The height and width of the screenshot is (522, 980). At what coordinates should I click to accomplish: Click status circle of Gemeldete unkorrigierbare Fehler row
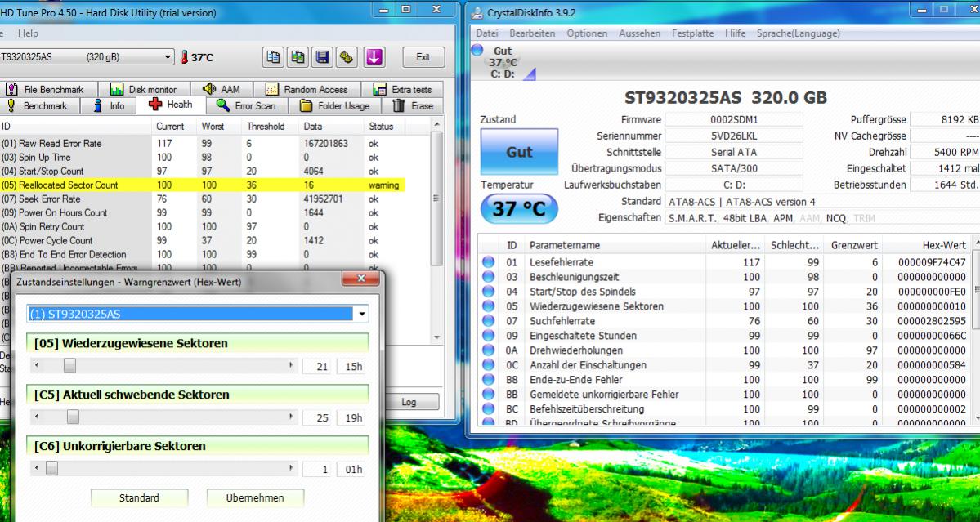488,395
